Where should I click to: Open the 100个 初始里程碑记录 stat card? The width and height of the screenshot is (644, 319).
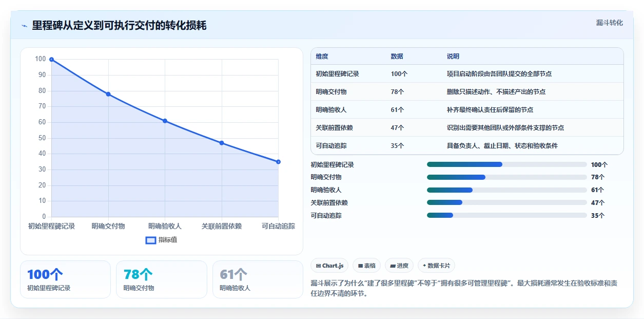(65, 279)
